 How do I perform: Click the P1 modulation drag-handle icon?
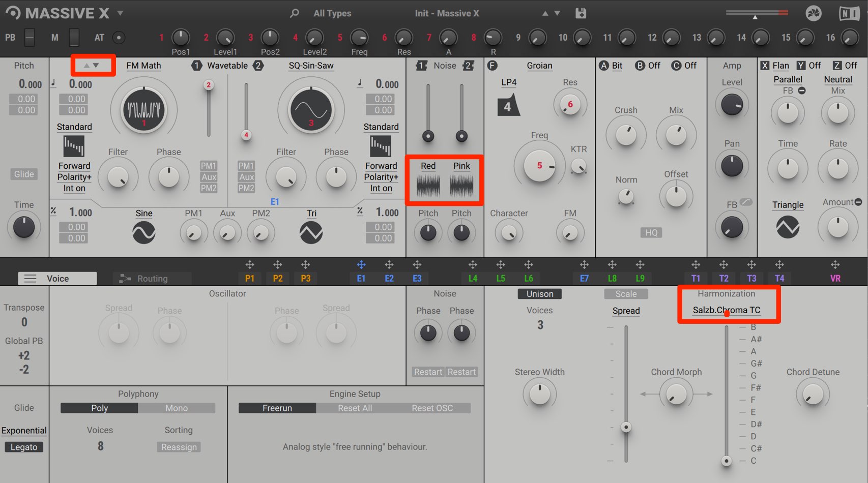249,264
